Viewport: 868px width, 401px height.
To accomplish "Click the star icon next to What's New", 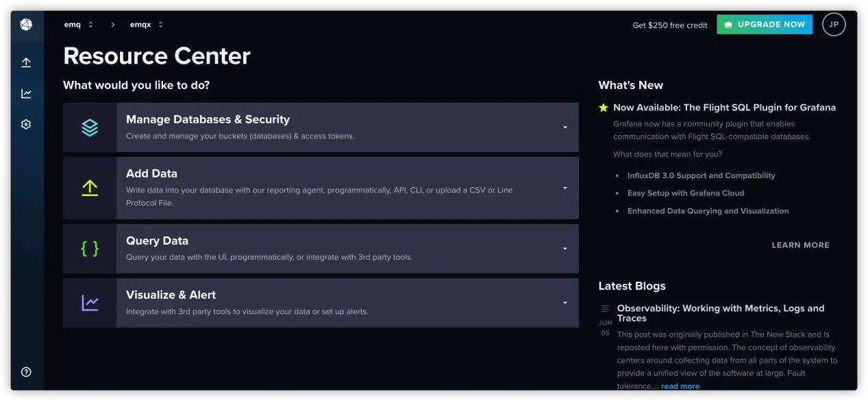I will click(604, 107).
